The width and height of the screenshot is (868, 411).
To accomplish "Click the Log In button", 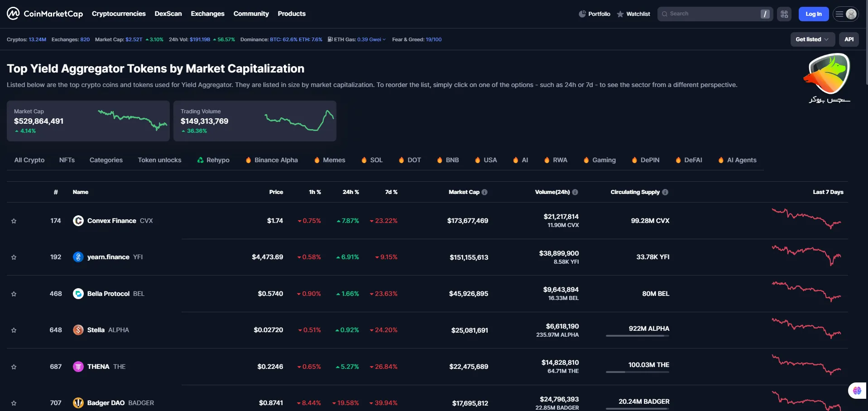I will [x=813, y=14].
